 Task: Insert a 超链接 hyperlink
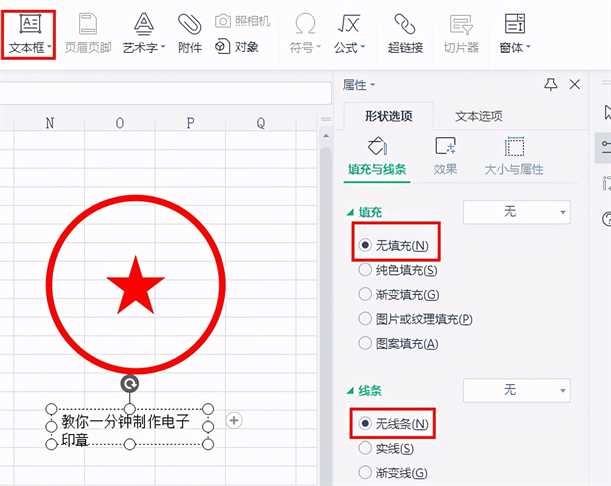404,32
